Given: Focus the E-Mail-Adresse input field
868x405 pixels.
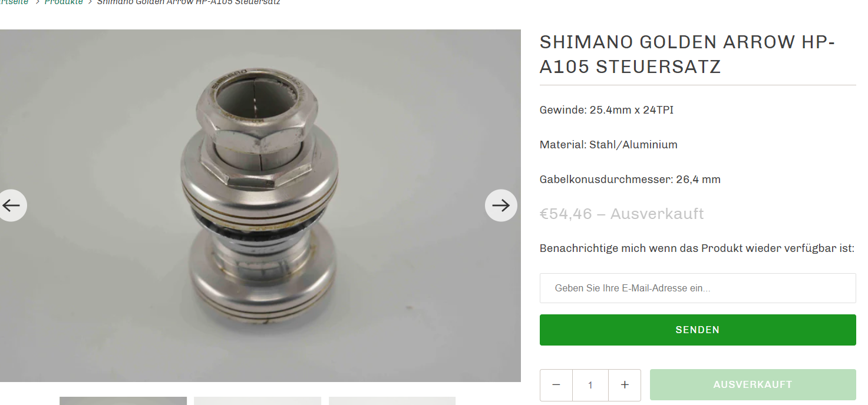Looking at the screenshot, I should coord(698,288).
